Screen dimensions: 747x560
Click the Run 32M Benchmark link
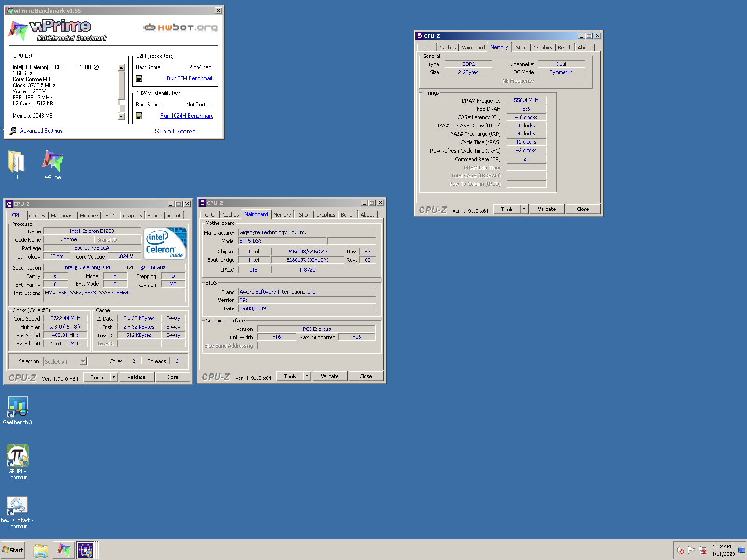coord(190,78)
